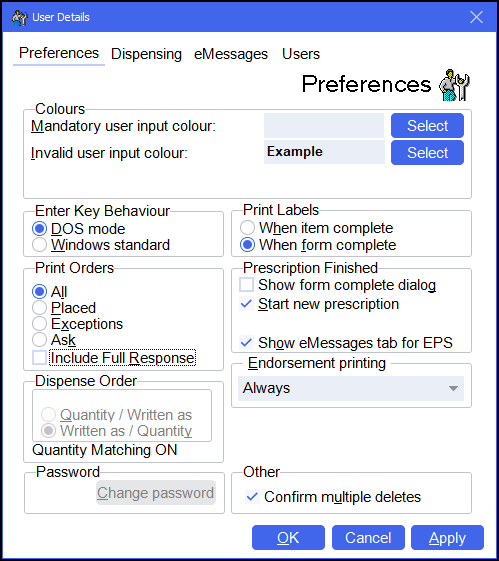Viewport: 499px width, 561px height.
Task: Toggle Include Full Response checkbox
Action: [39, 358]
